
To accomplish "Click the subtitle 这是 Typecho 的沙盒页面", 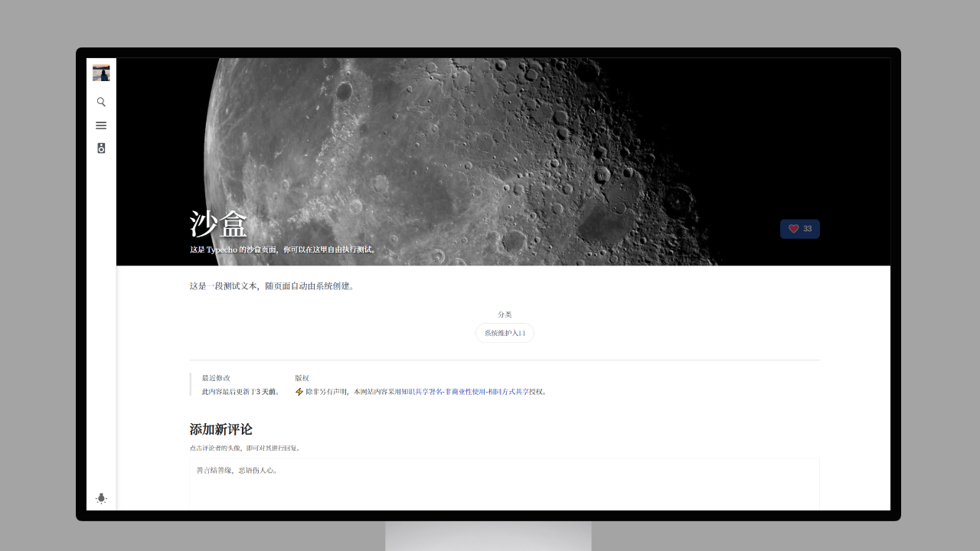I will [x=284, y=249].
